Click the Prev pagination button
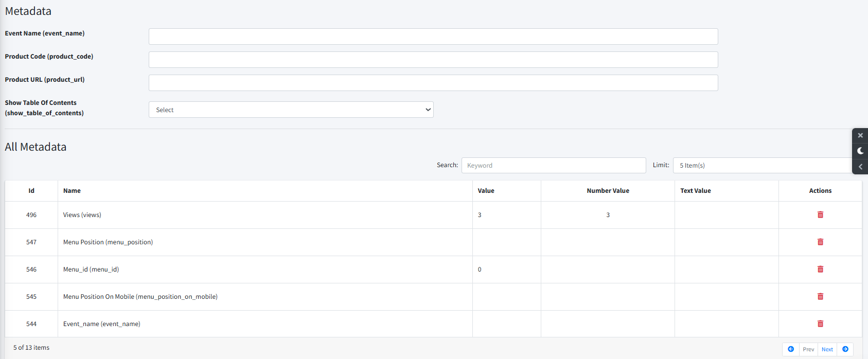Screen dimensions: 868x359 point(808,349)
